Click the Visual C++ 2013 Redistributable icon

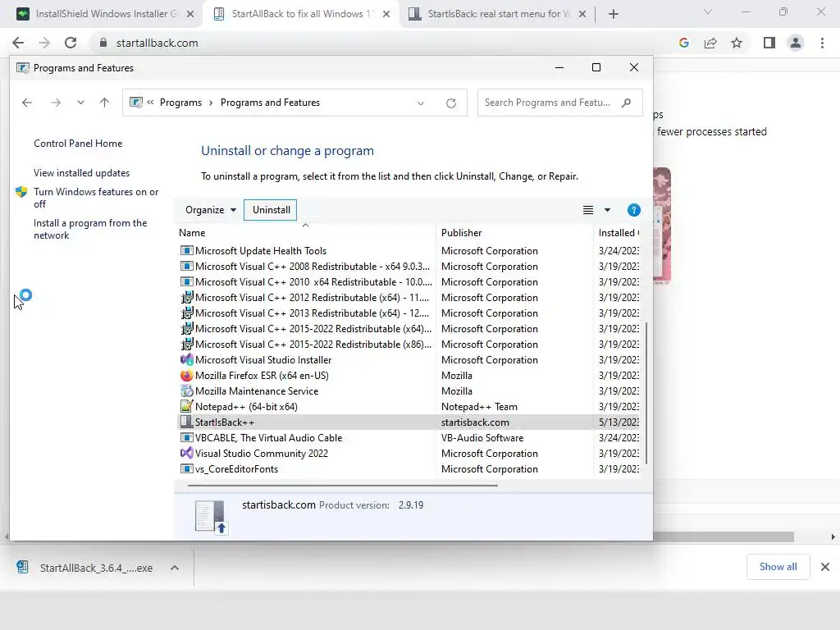click(x=186, y=313)
